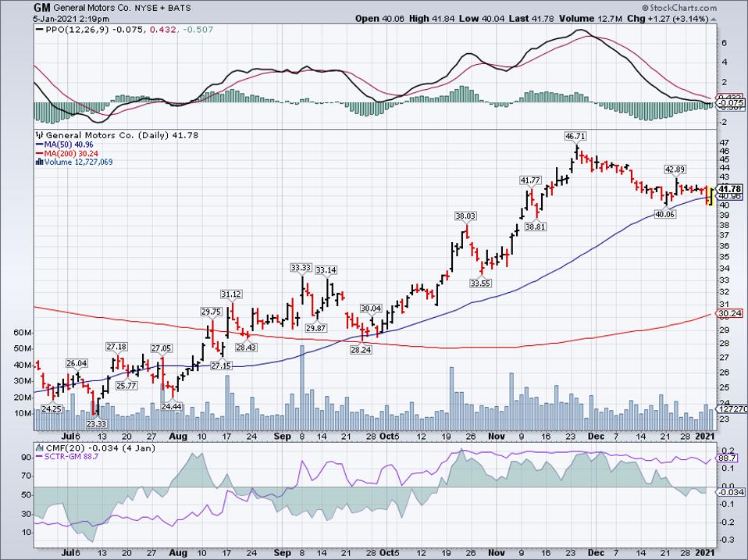
Task: Click the 40.06 low label under the December bars
Action: pos(664,215)
